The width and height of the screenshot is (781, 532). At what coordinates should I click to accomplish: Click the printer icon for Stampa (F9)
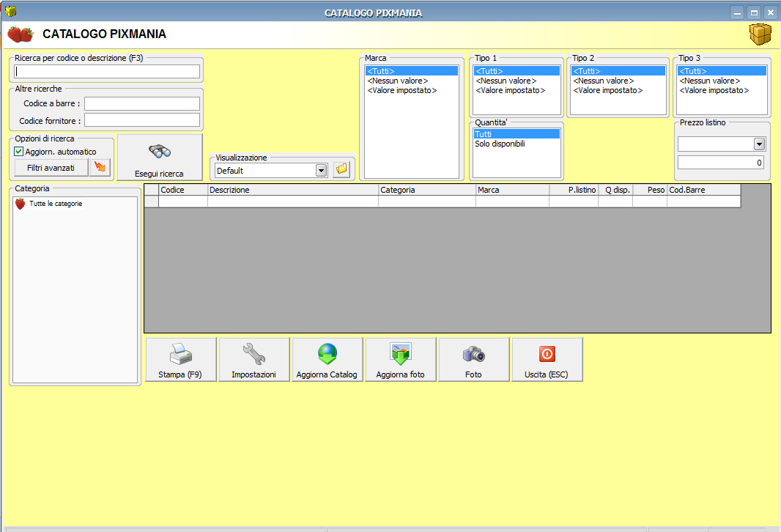(180, 354)
